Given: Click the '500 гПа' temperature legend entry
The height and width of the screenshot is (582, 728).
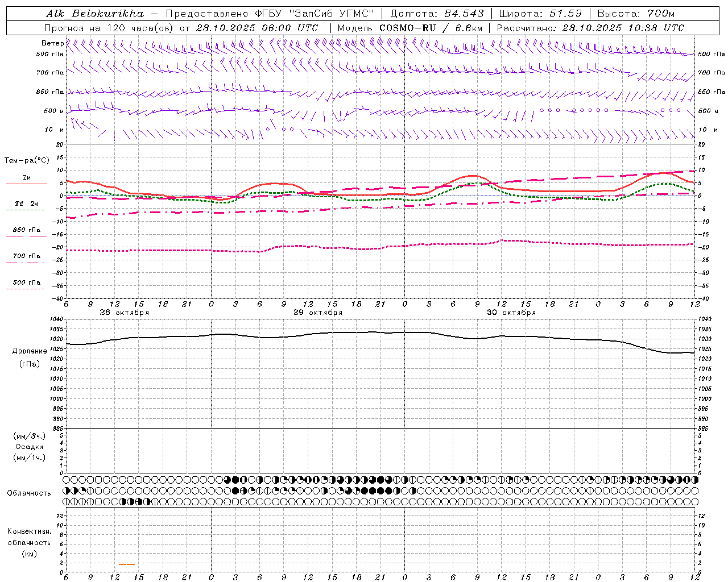Looking at the screenshot, I should pos(27,282).
